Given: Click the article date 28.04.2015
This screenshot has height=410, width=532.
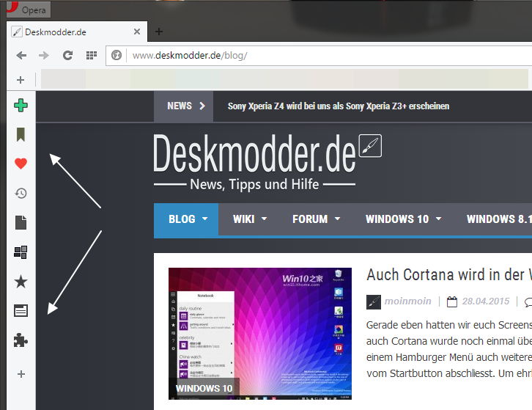Looking at the screenshot, I should coord(486,301).
